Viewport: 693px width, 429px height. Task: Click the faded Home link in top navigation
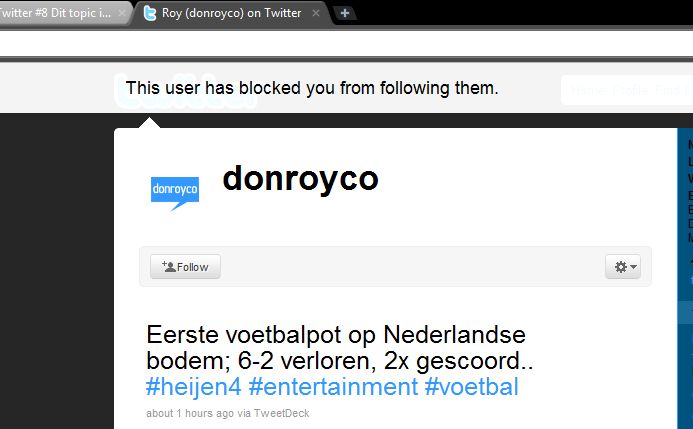[x=590, y=91]
